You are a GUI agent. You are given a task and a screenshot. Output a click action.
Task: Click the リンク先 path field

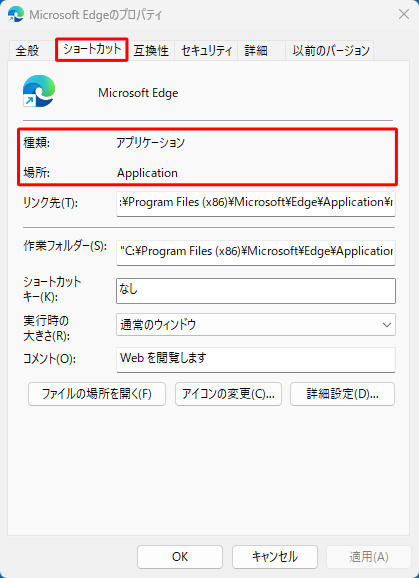[x=256, y=203]
